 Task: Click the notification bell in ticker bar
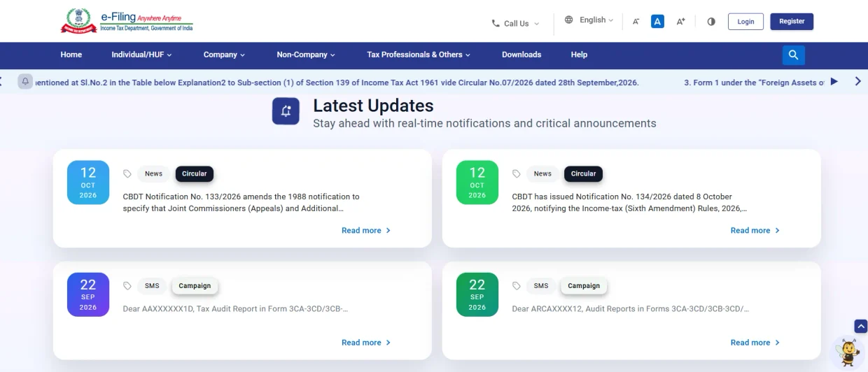[25, 81]
